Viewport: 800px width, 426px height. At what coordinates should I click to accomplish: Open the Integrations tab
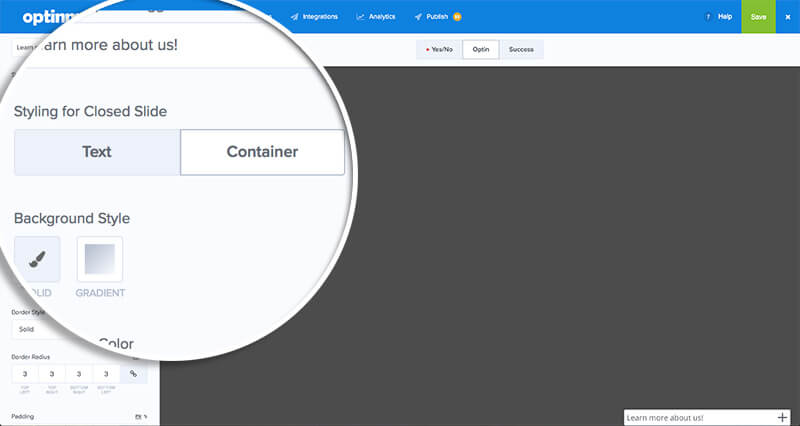314,17
